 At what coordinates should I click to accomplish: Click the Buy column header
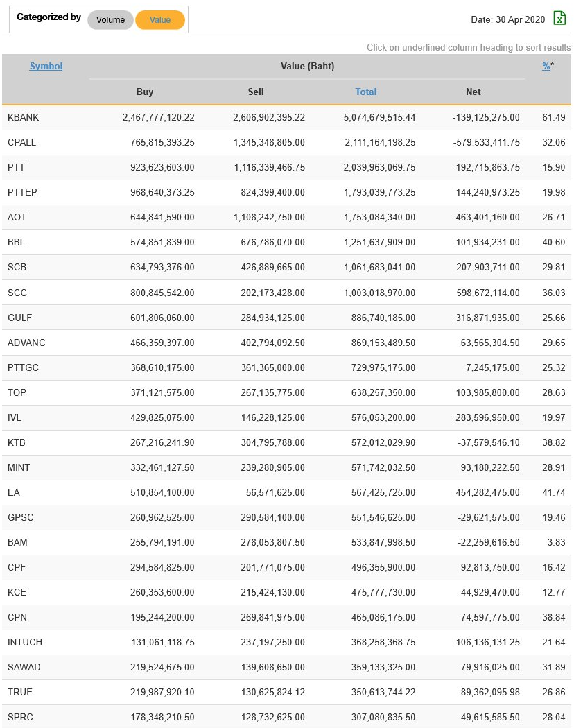pos(145,92)
